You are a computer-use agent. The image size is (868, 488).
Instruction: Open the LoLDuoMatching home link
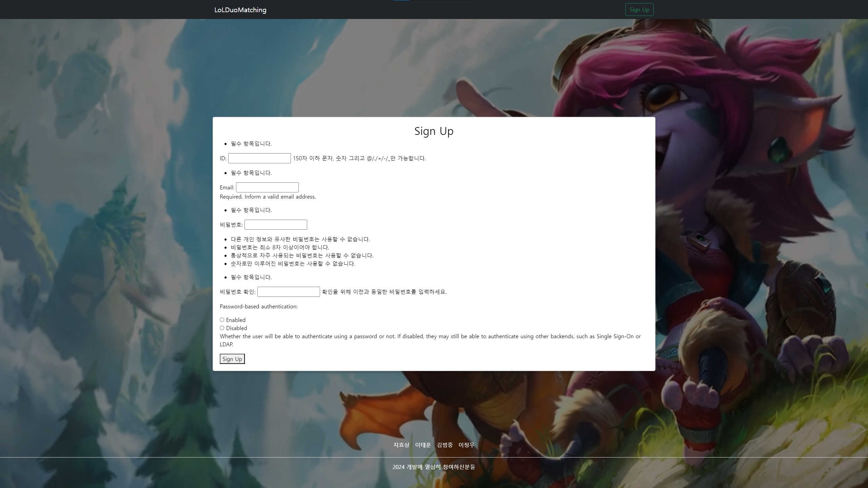[x=240, y=10]
